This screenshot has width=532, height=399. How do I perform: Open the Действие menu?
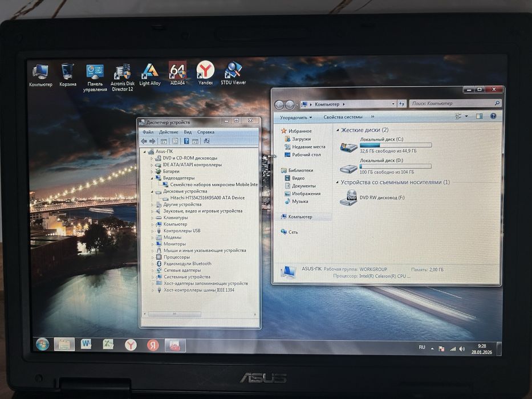click(x=169, y=132)
